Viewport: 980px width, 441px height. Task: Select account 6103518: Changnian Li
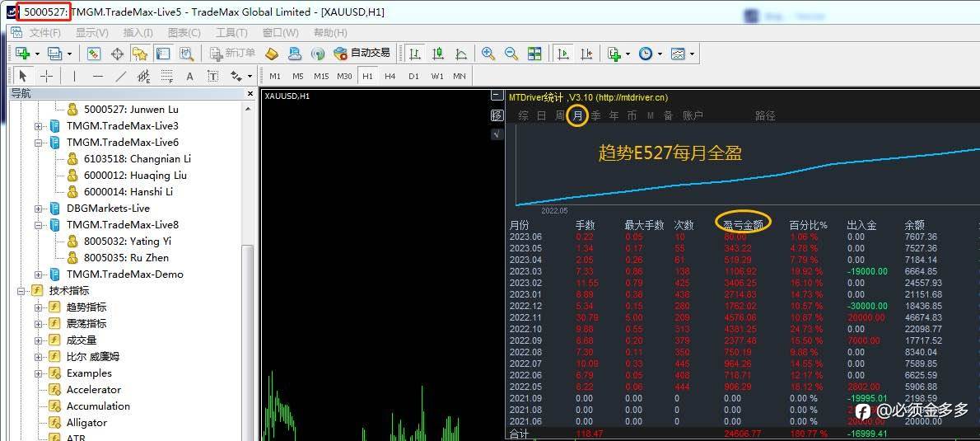138,159
